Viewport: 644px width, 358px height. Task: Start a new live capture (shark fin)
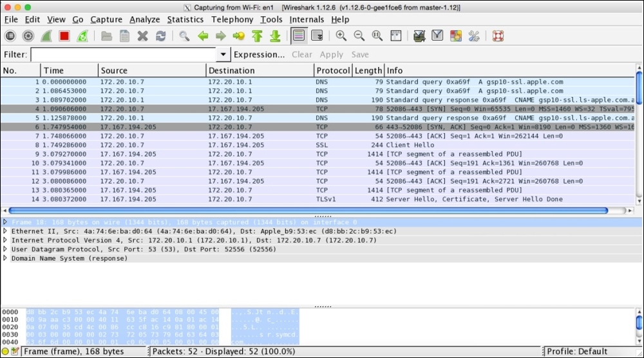tap(46, 36)
